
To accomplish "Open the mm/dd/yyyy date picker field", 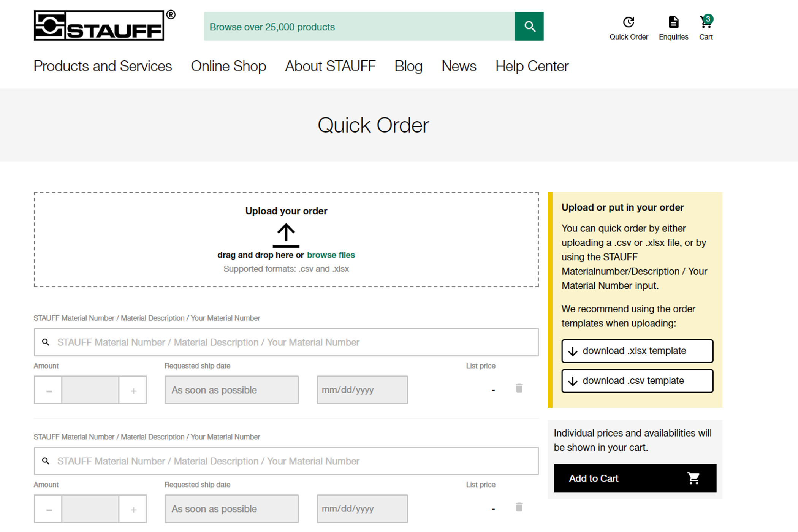I will pos(362,390).
